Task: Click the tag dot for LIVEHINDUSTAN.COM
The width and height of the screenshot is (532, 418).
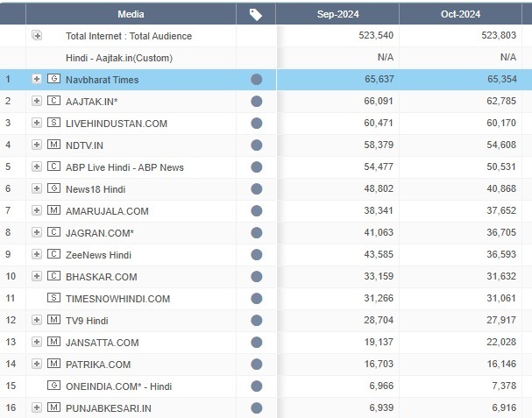Action: [257, 124]
